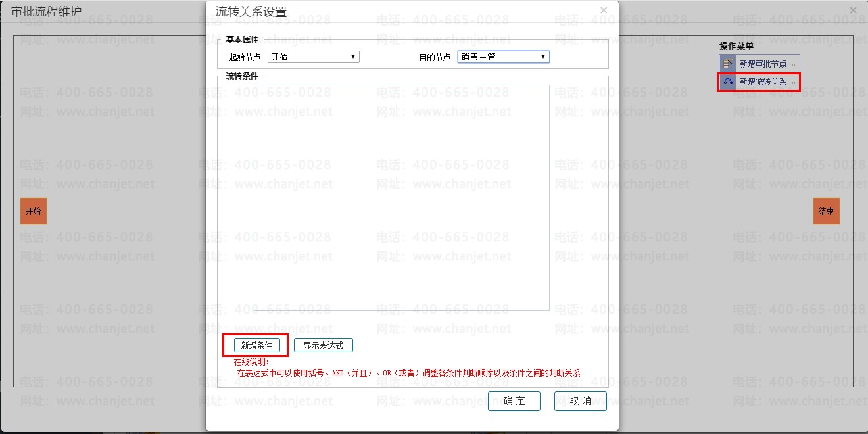Select the 新增审批节点 document icon
This screenshot has width=868, height=434.
pyautogui.click(x=727, y=62)
